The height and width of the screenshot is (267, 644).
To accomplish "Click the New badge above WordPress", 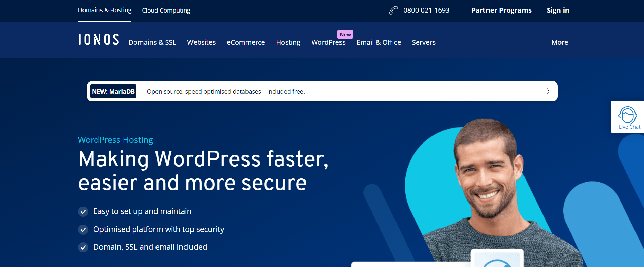I will [345, 34].
